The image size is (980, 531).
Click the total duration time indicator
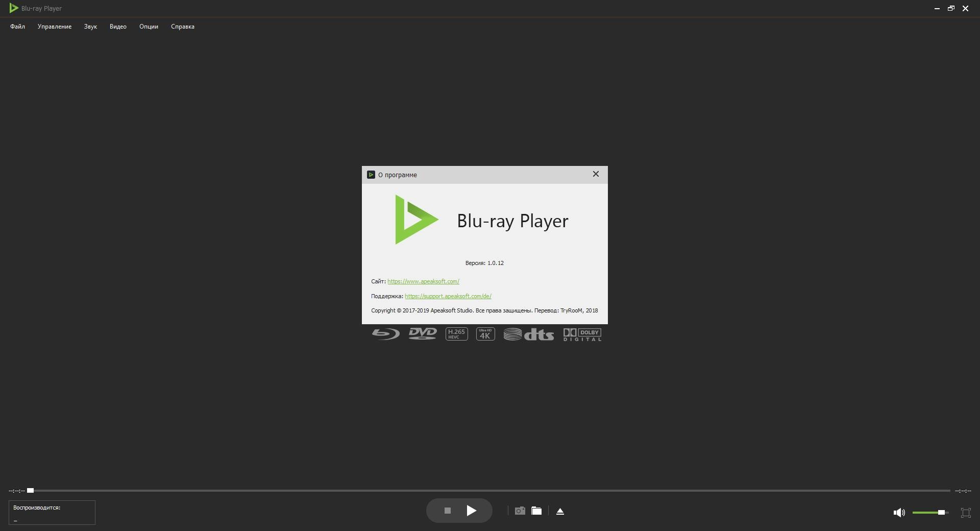tap(963, 491)
